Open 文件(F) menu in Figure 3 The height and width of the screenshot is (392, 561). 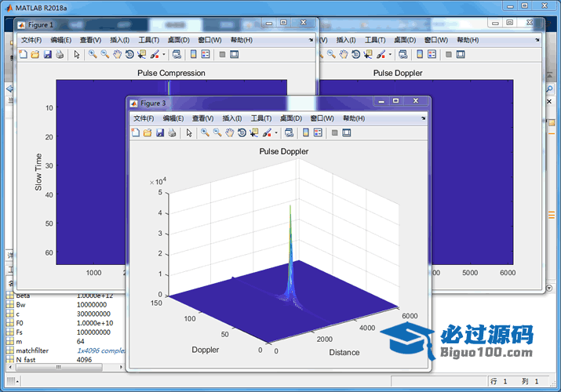(x=144, y=118)
